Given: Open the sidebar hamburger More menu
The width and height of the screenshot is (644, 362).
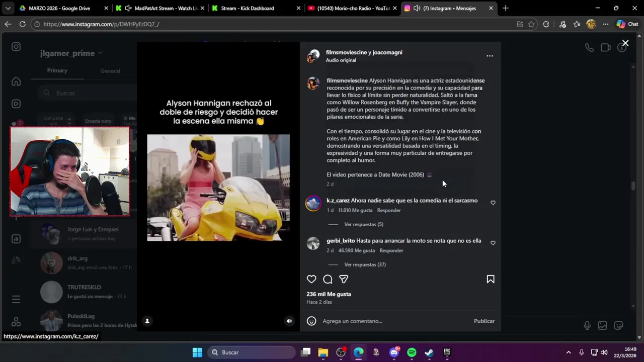Looking at the screenshot, I should (16, 299).
